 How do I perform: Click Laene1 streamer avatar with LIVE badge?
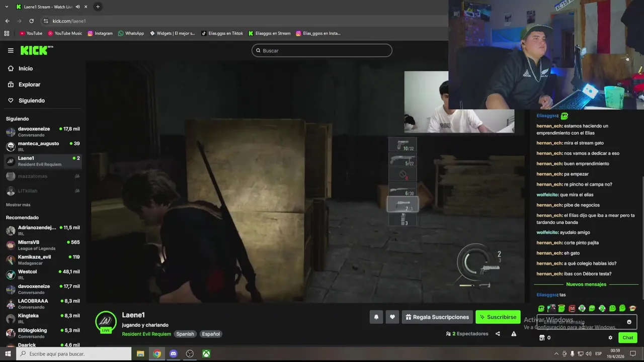pos(106,322)
